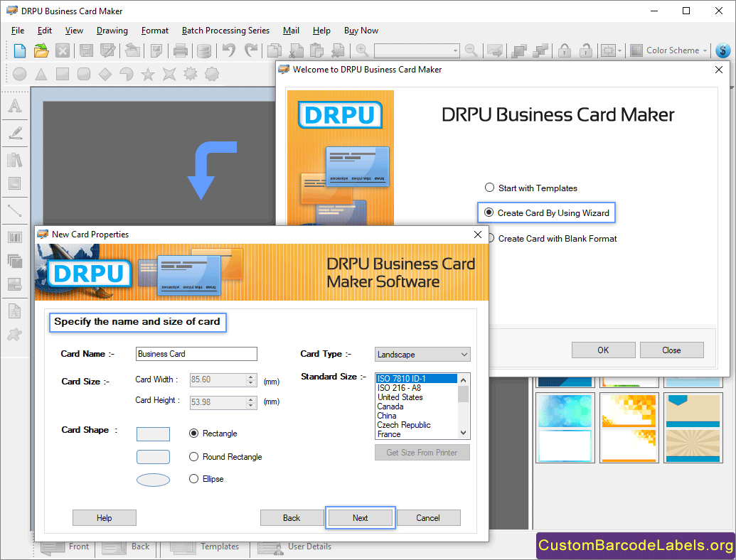Select the Text tool (letter A) in sidebar

(x=15, y=106)
